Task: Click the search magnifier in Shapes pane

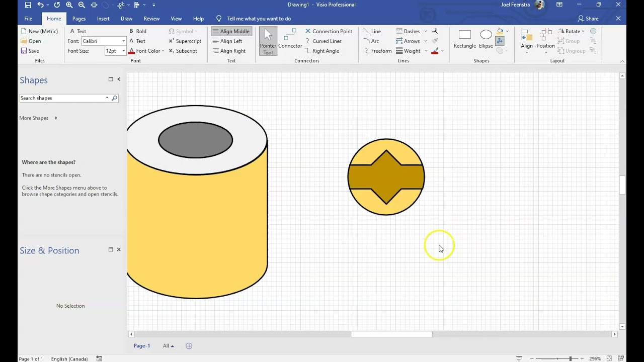Action: (114, 98)
